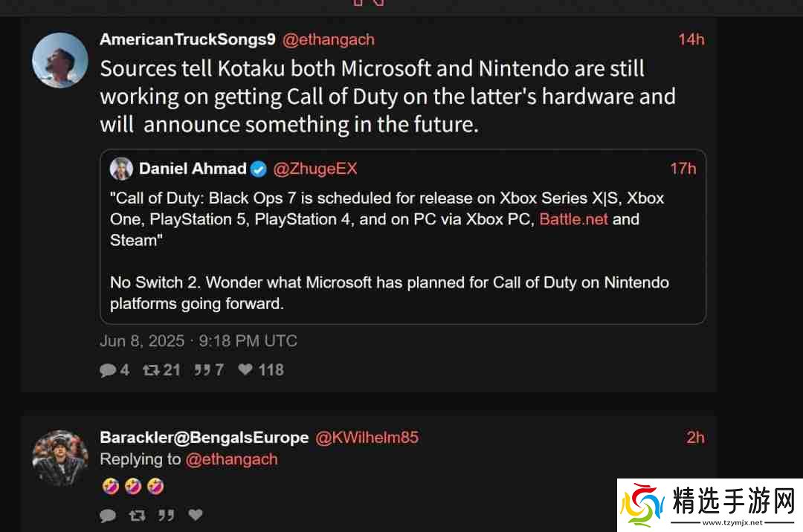The width and height of the screenshot is (803, 532).
Task: View the 21 retweets count
Action: (x=170, y=369)
